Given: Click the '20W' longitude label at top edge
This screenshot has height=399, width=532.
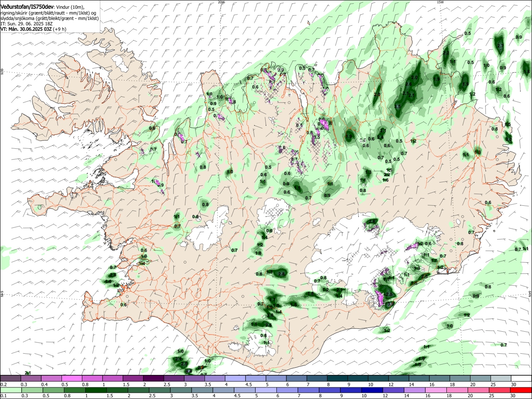Looking at the screenshot, I should (221, 2).
